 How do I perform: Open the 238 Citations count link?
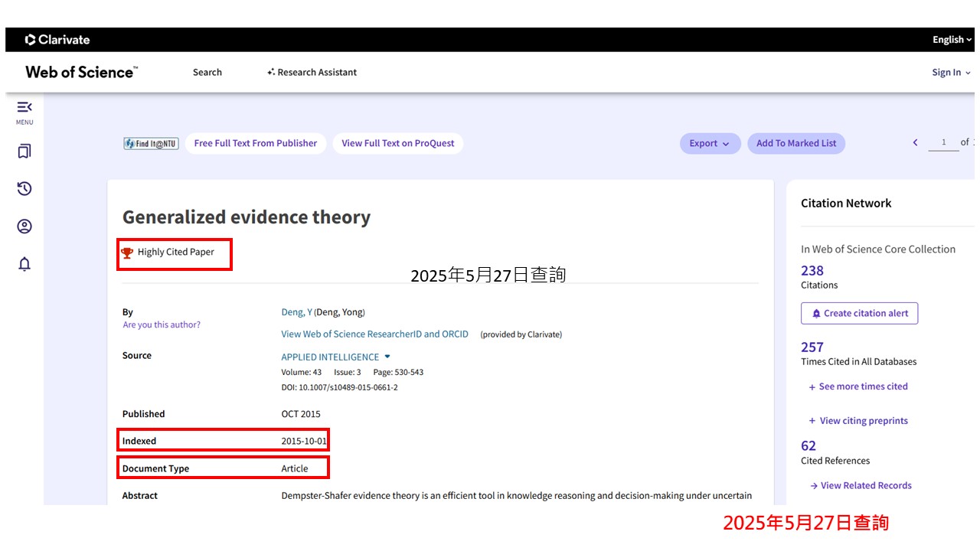812,271
